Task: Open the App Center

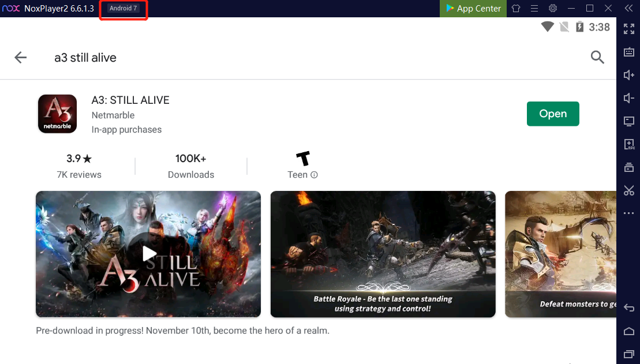Action: pyautogui.click(x=473, y=9)
